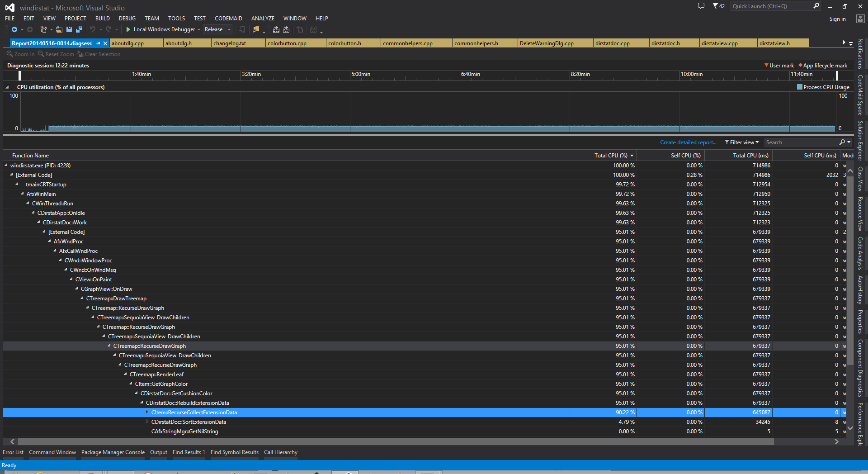Open the Filter view dropdown
868x474 pixels.
(742, 142)
